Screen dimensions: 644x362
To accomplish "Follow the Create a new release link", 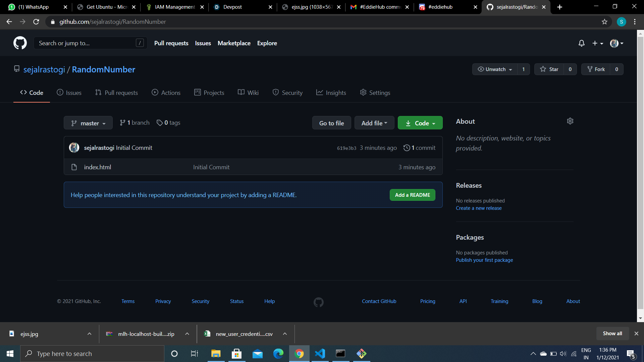I will pos(479,208).
